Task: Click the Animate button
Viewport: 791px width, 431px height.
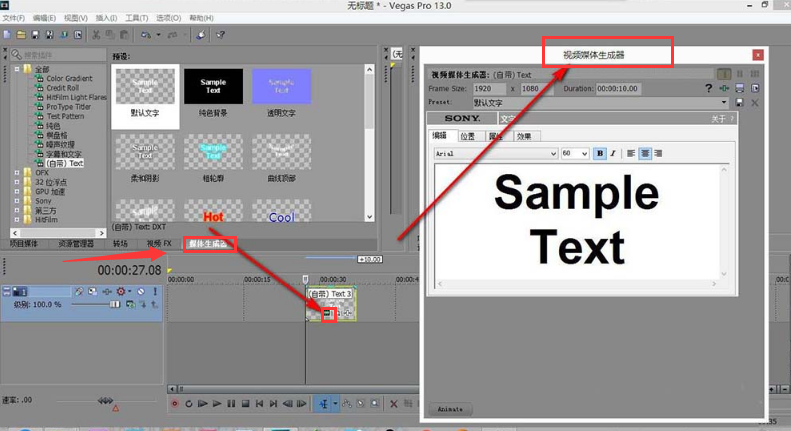Action: pyautogui.click(x=450, y=409)
